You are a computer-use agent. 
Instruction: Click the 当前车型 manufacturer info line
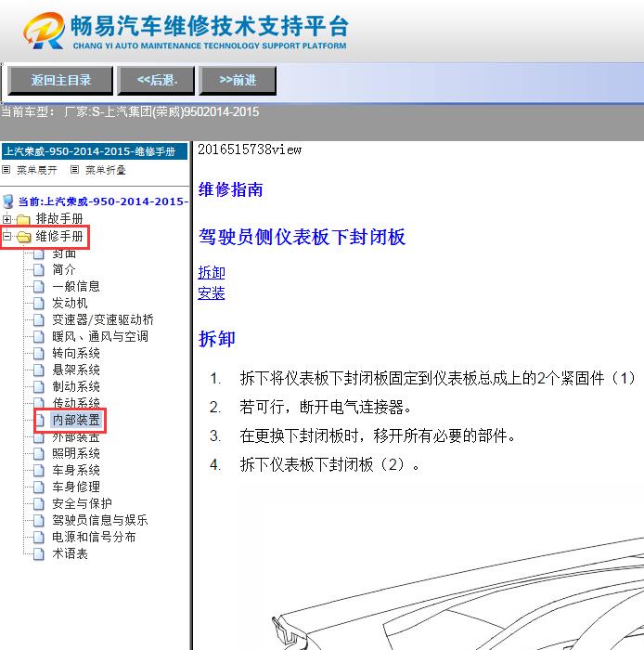[x=130, y=111]
